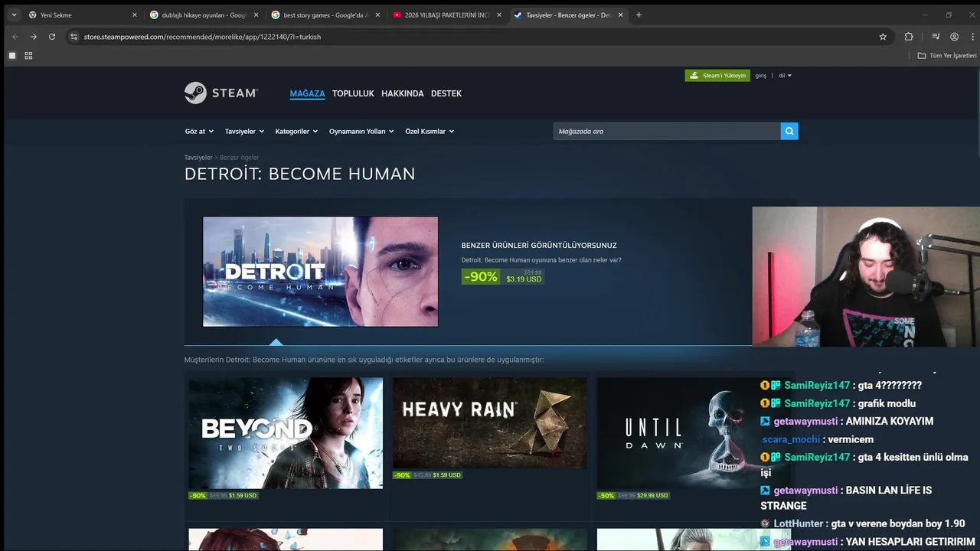This screenshot has width=980, height=551.
Task: Click Beyond Two Souls $1.59 USD price
Action: [243, 496]
